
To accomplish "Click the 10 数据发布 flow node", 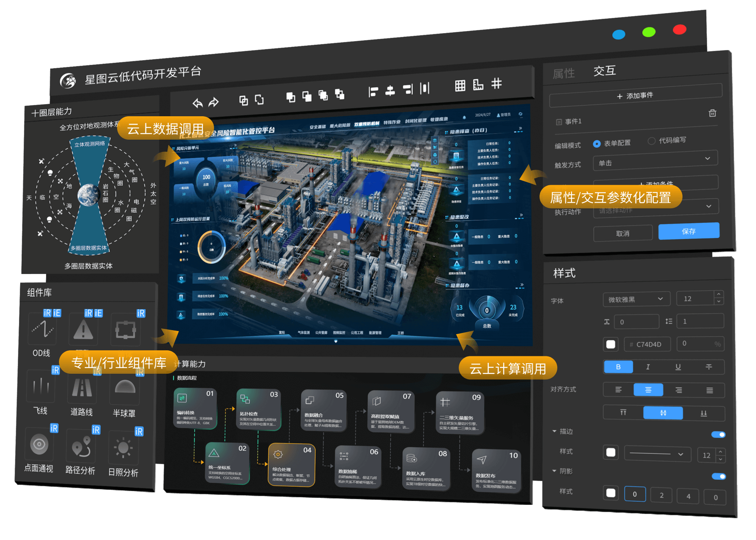I will [497, 471].
